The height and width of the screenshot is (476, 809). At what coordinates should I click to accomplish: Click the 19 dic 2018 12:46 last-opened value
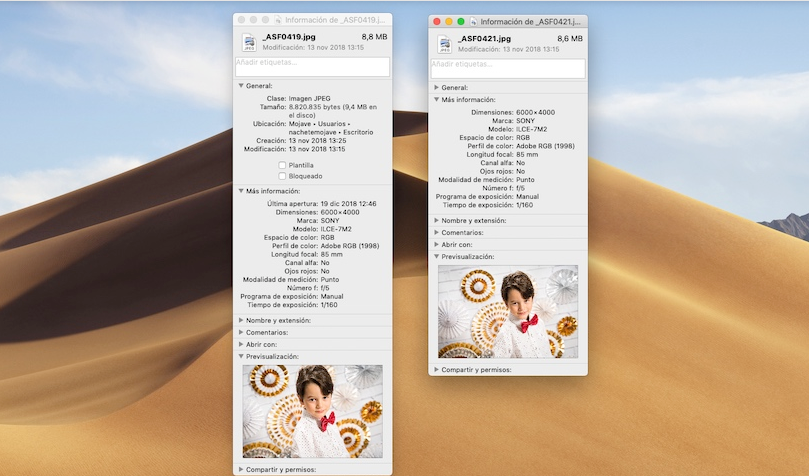348,204
